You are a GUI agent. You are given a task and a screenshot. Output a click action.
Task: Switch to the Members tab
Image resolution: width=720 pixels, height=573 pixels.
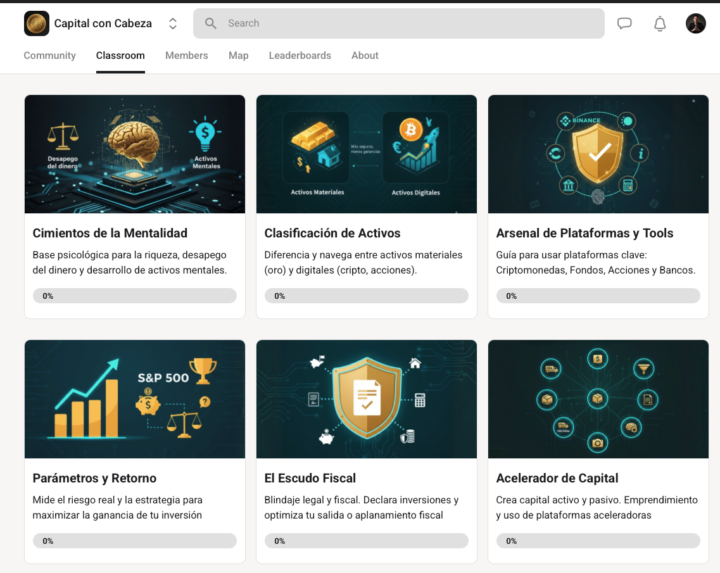coord(186,56)
